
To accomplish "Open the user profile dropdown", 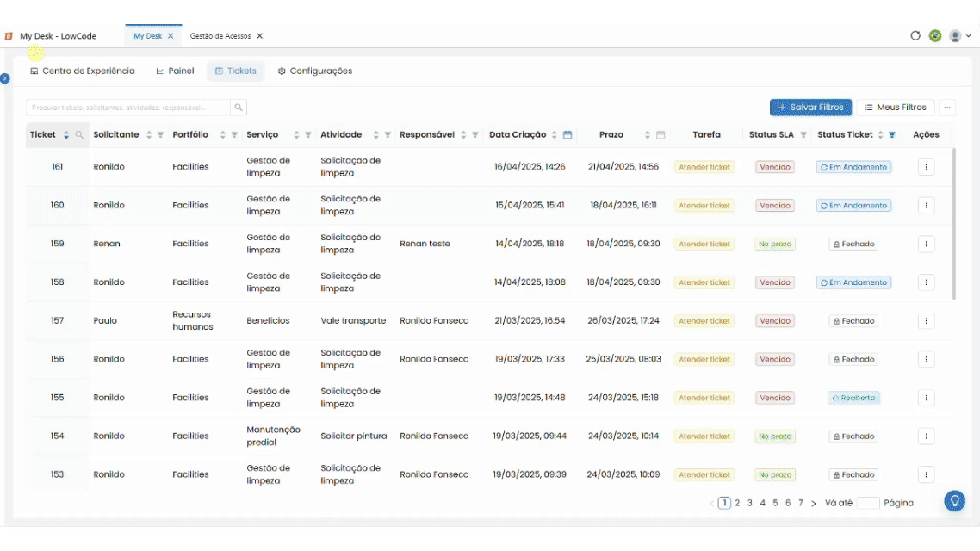I will click(x=959, y=35).
